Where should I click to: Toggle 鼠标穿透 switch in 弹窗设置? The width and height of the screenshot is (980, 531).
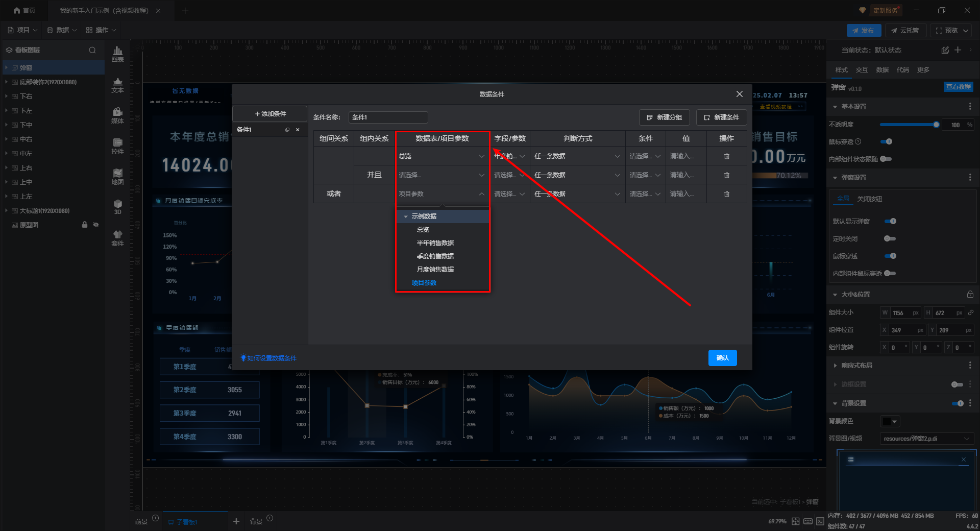(890, 256)
